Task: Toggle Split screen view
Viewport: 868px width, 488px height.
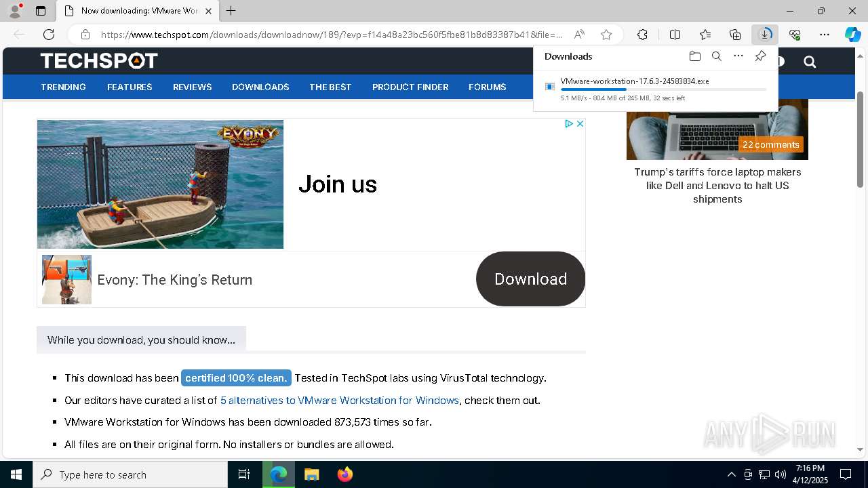Action: 675,35
